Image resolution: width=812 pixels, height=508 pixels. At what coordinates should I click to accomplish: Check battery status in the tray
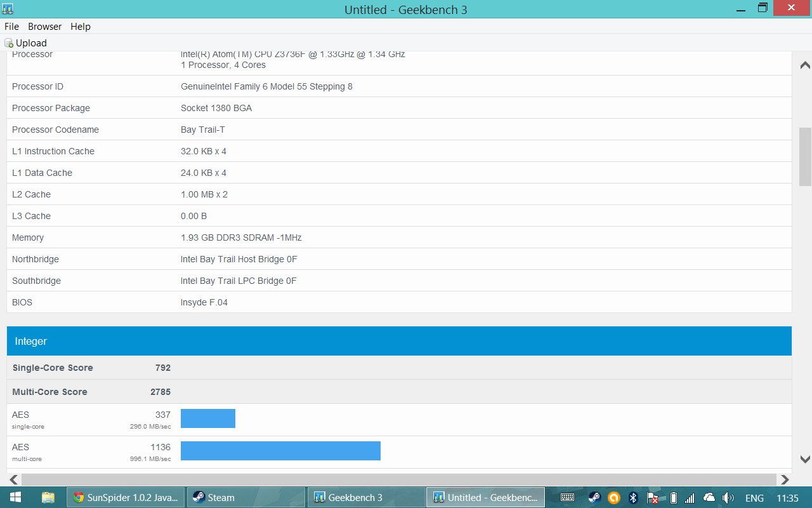pyautogui.click(x=674, y=497)
